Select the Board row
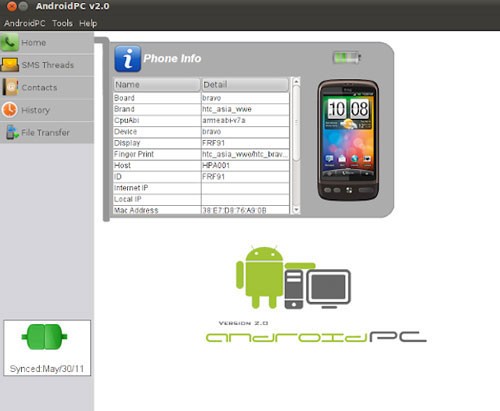The image size is (500, 411). [x=201, y=98]
